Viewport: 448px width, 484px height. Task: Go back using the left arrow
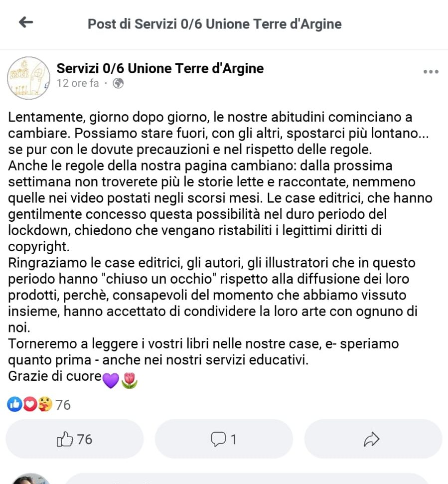pos(26,22)
